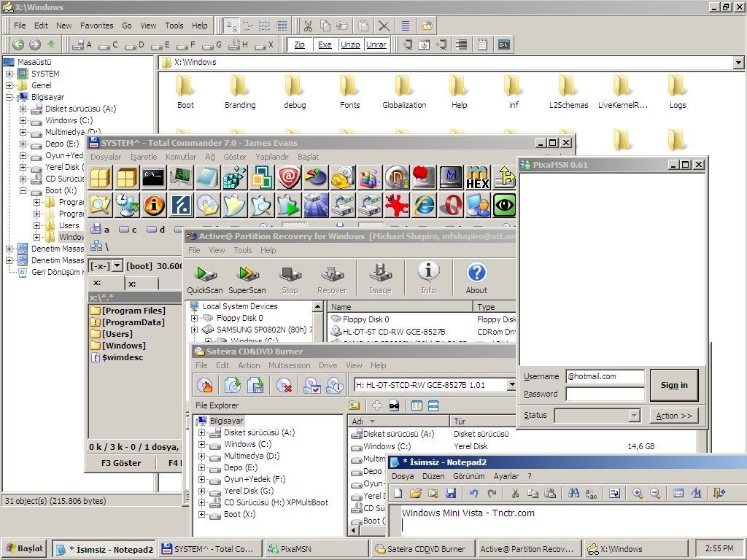Click the details view icon in file manager toolbar
This screenshot has width=747, height=560.
coord(282,26)
